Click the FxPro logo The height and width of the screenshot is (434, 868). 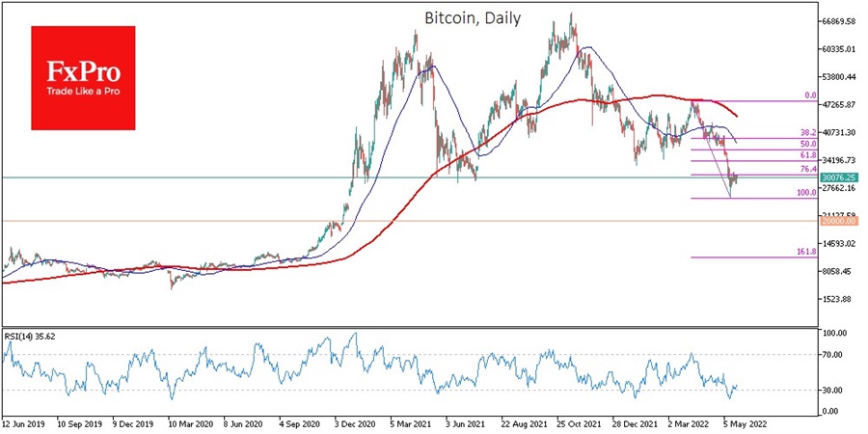point(83,69)
